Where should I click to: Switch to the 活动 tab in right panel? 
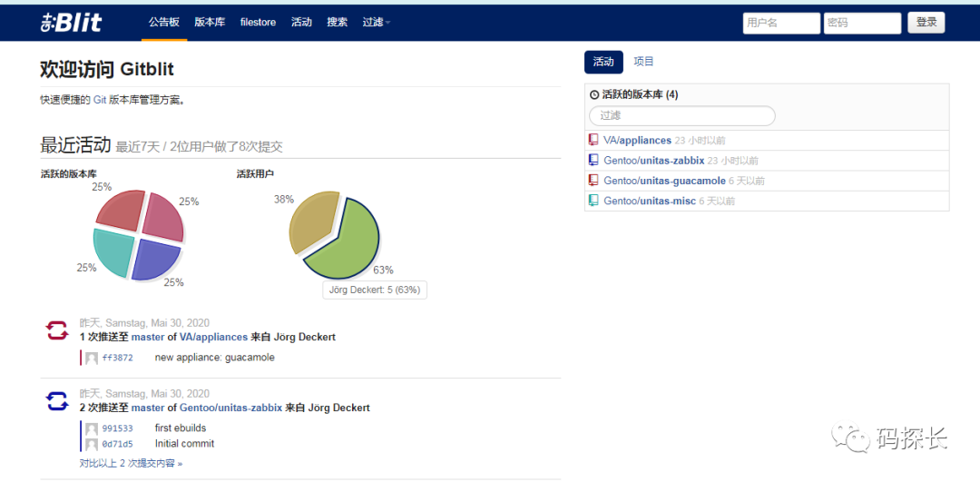(603, 62)
